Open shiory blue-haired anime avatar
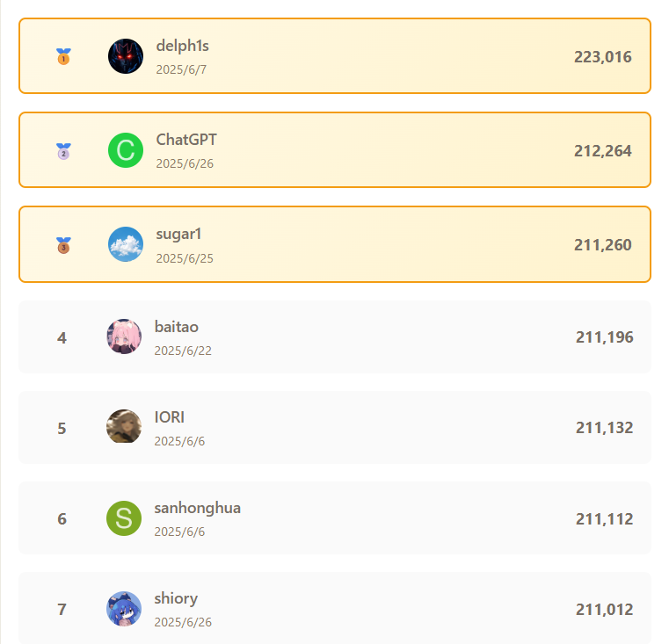Viewport: 669px width, 644px height. pos(124,609)
